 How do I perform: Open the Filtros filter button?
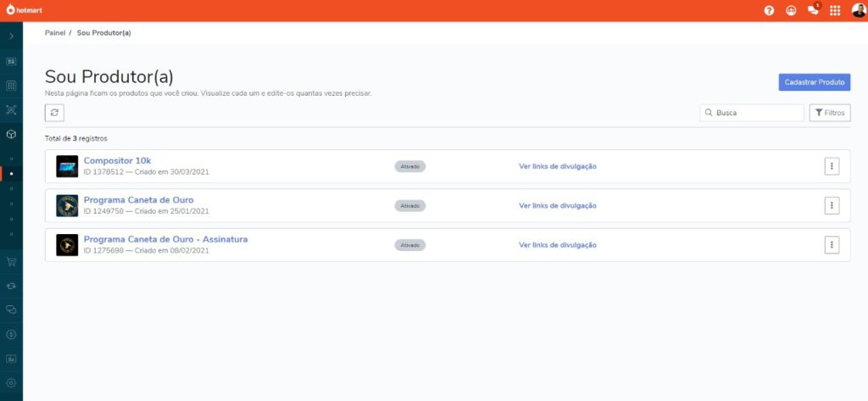830,113
